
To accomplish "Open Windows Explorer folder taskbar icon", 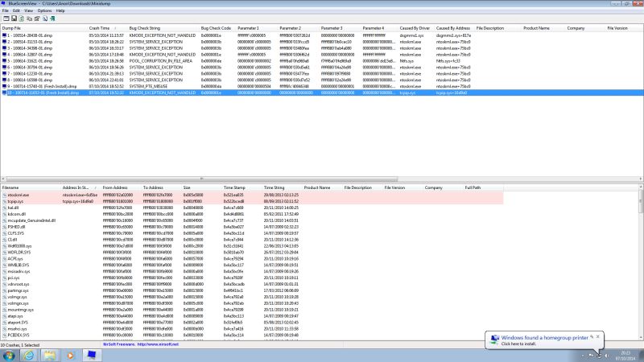I will point(50,356).
